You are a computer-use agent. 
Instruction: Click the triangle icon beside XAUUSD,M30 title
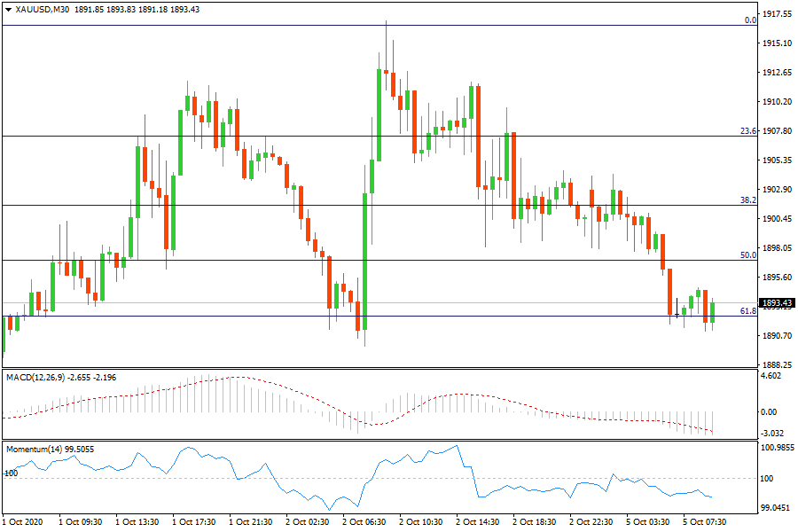[x=9, y=10]
